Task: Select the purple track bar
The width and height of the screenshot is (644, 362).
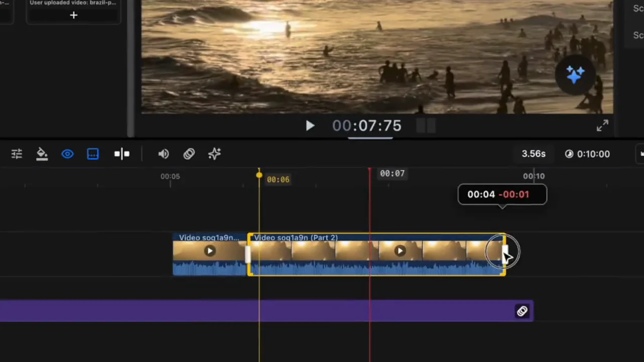Action: click(x=267, y=311)
